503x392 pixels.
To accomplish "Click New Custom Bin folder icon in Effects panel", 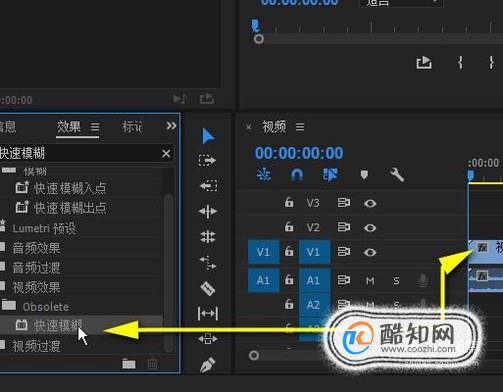I will 129,363.
